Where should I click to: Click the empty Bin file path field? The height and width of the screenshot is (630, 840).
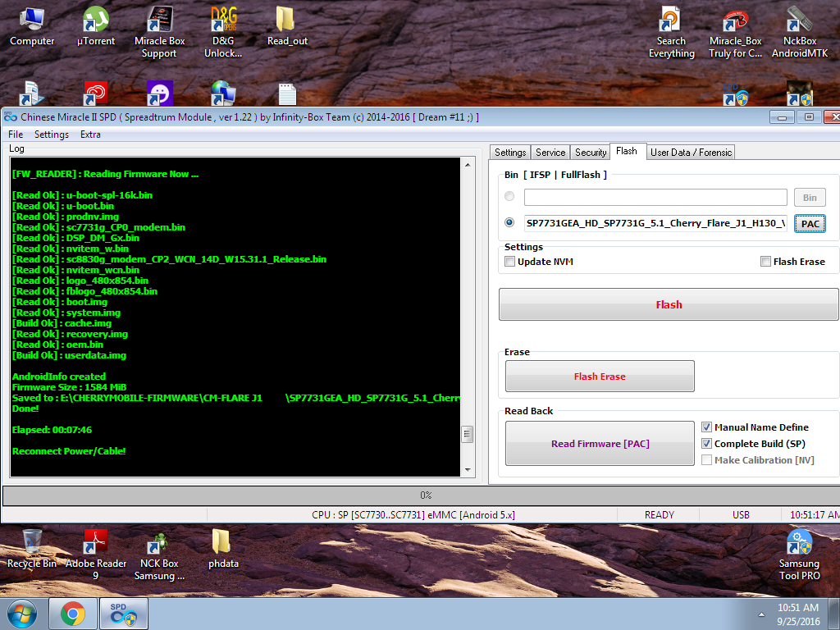pos(655,197)
